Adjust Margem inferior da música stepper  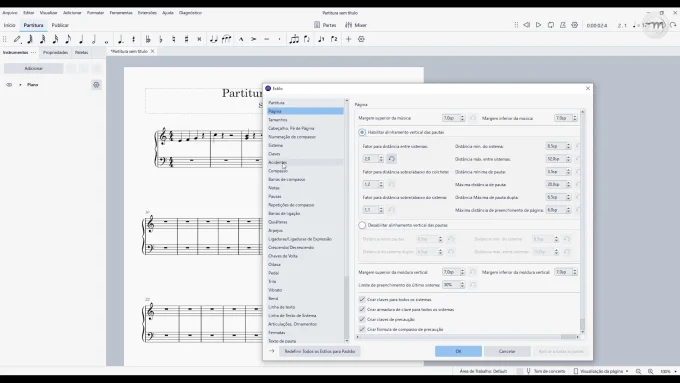[575, 118]
